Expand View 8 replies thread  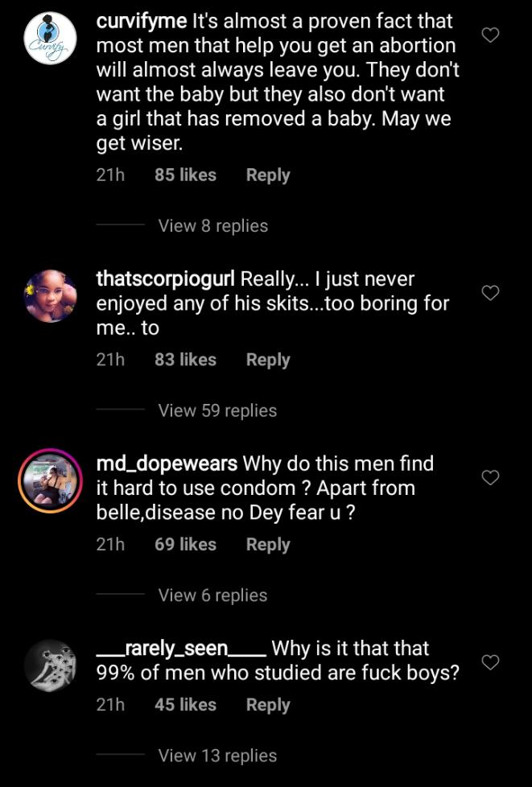click(213, 225)
